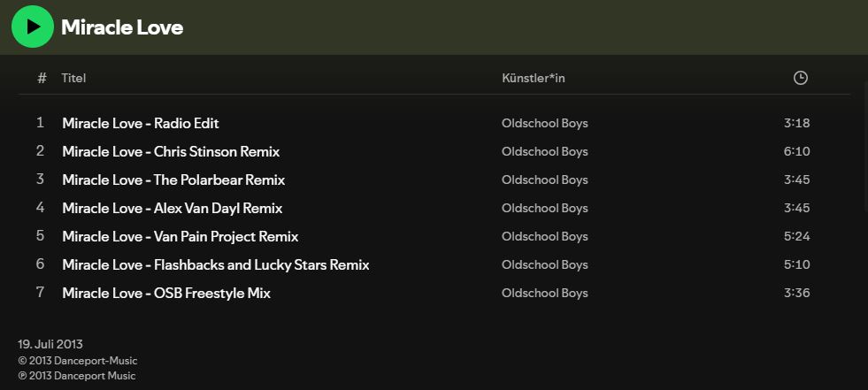Click the Titel column header

[x=73, y=78]
